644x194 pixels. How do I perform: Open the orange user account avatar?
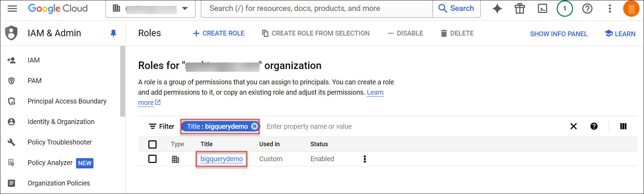pos(631,9)
